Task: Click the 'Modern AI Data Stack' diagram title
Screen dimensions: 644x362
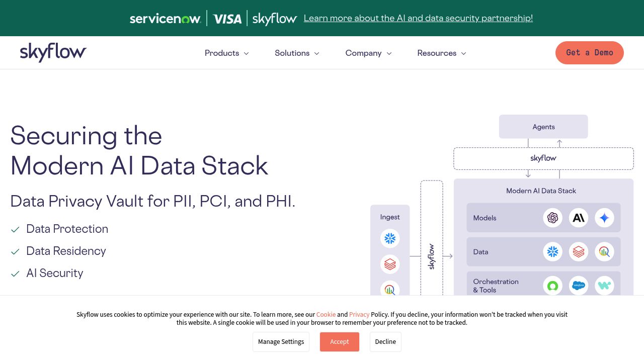Action: pos(541,191)
